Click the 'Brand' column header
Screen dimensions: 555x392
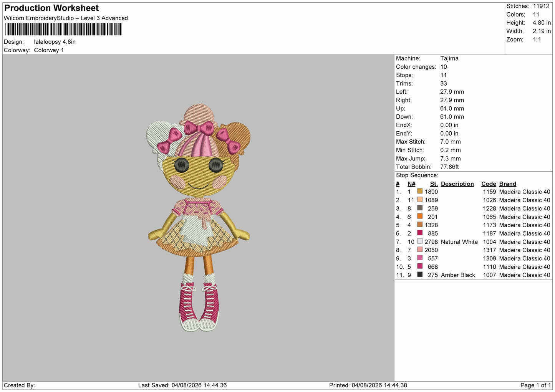click(x=508, y=184)
